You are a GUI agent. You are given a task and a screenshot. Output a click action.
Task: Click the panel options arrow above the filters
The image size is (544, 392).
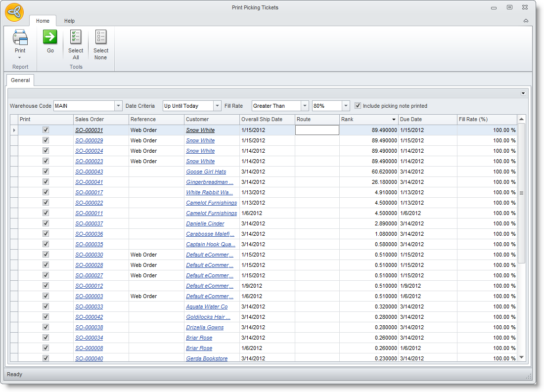(x=523, y=93)
